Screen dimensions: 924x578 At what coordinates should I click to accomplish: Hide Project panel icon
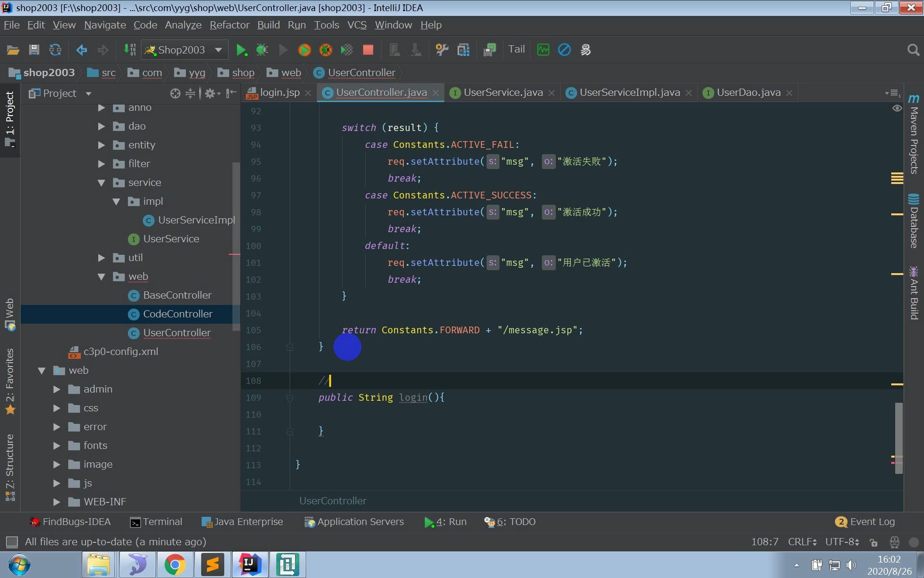pos(231,93)
